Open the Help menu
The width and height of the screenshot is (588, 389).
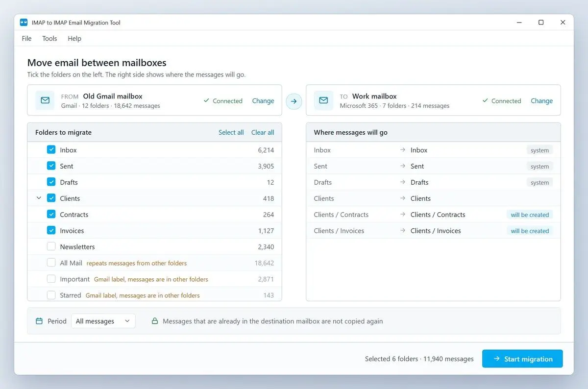(74, 39)
